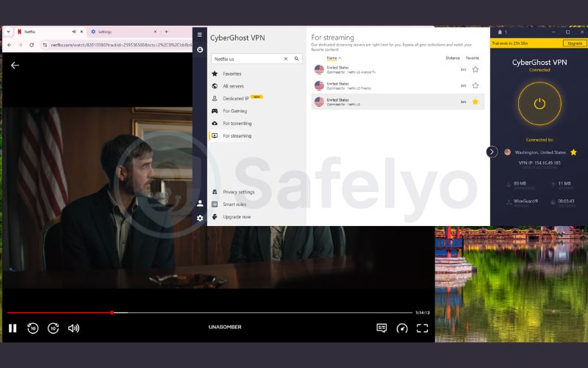Click Upgrade now in CyberGhost sidebar
The height and width of the screenshot is (368, 588).
pyautogui.click(x=236, y=216)
